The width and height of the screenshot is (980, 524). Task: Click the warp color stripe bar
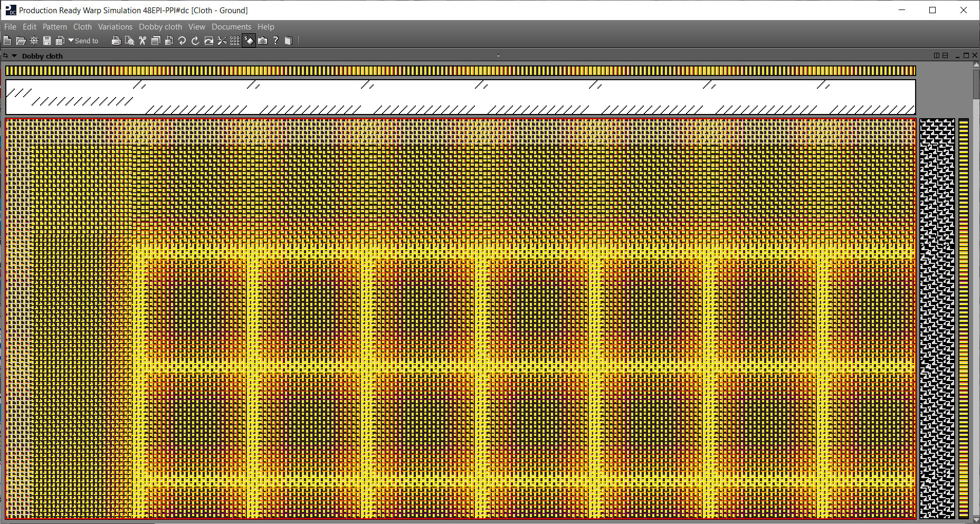pyautogui.click(x=460, y=71)
